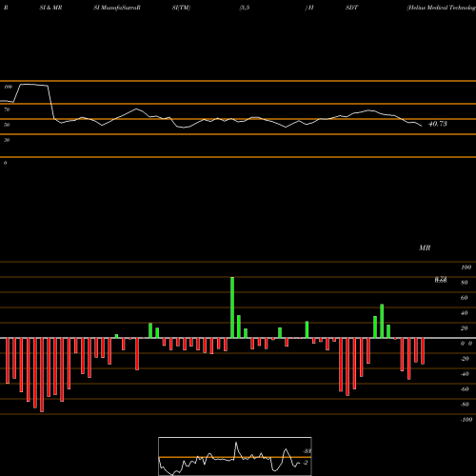
Task: Click the 'SDT' header text
Action: [x=351, y=8]
